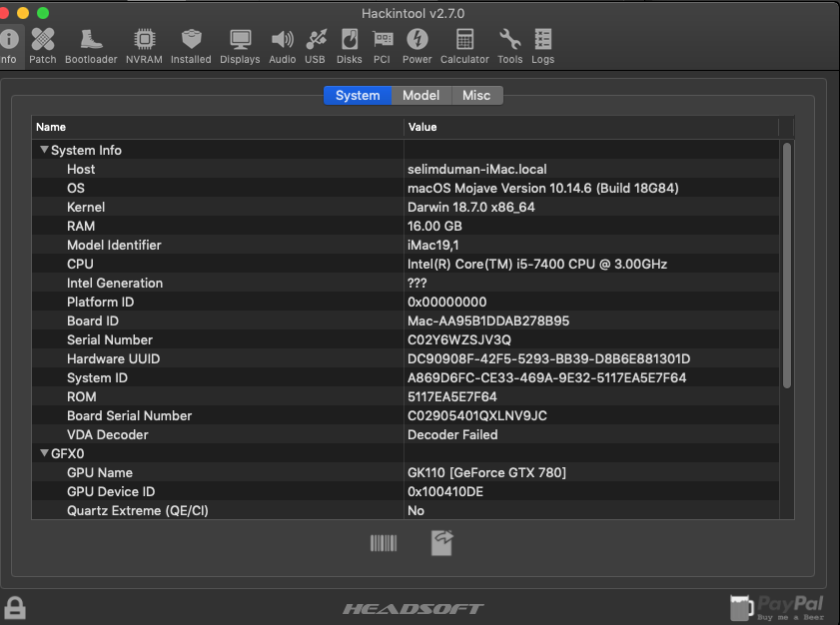Select the GK110 GeForce GTX 780 value
Image resolution: width=840 pixels, height=625 pixels.
coord(487,473)
